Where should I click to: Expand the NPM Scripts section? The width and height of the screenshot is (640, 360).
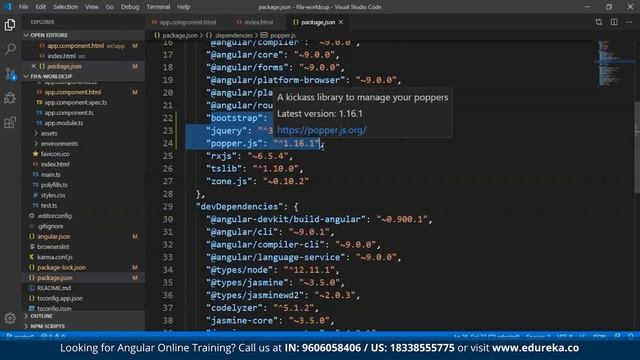pyautogui.click(x=83, y=326)
